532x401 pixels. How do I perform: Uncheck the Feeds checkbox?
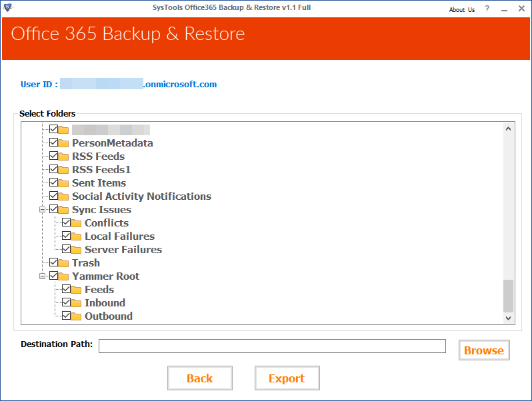click(67, 288)
